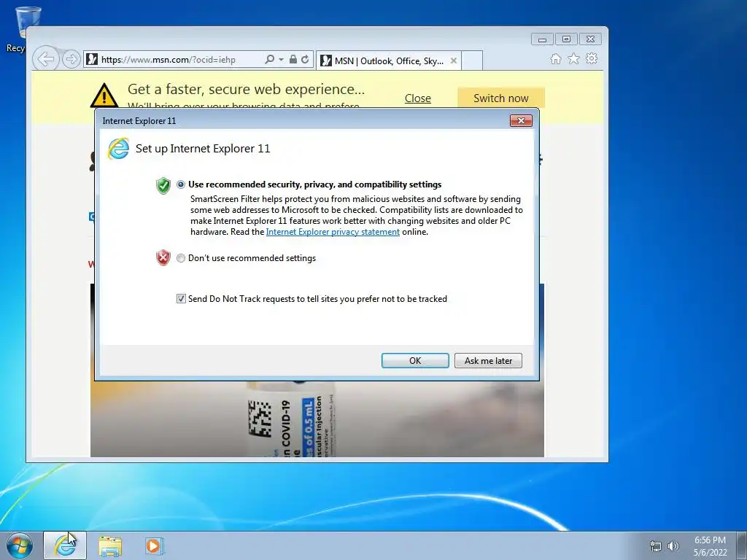Select the MSN | Outlook, Office tab
The height and width of the screenshot is (560, 747).
click(x=390, y=61)
